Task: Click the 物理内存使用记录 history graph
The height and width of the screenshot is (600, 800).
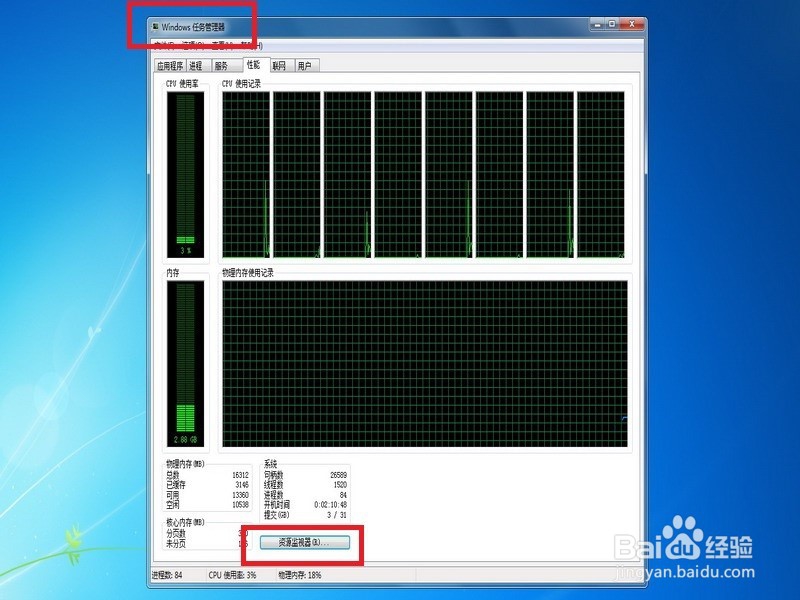Action: pyautogui.click(x=425, y=364)
